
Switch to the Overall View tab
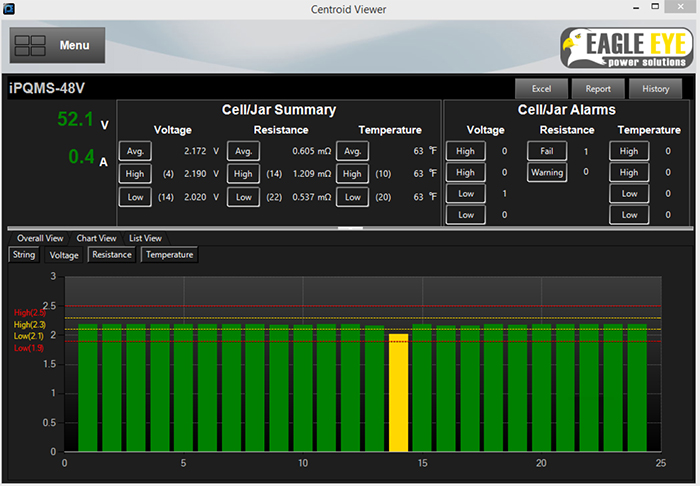coord(40,238)
